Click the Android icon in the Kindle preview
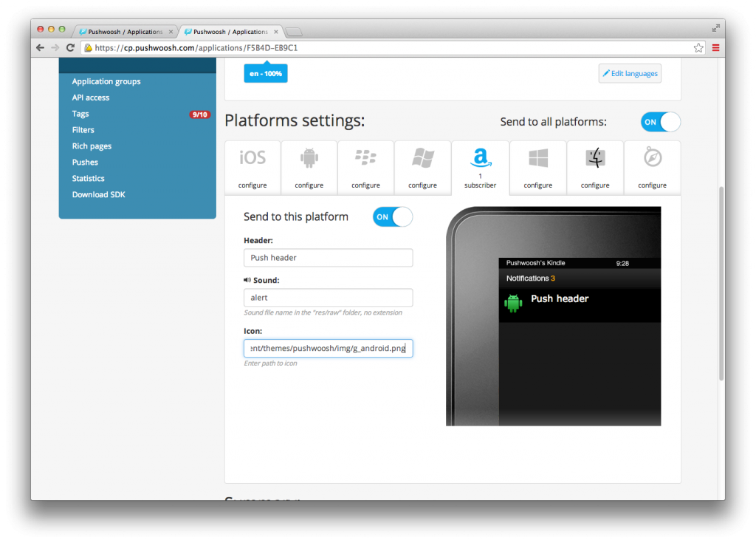The height and width of the screenshot is (543, 756). click(x=513, y=303)
